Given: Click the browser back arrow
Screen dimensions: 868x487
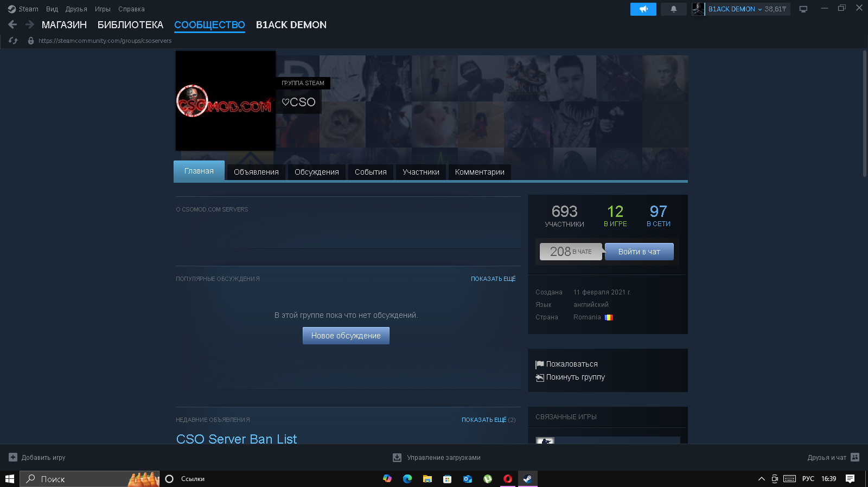Looking at the screenshot, I should 12,24.
